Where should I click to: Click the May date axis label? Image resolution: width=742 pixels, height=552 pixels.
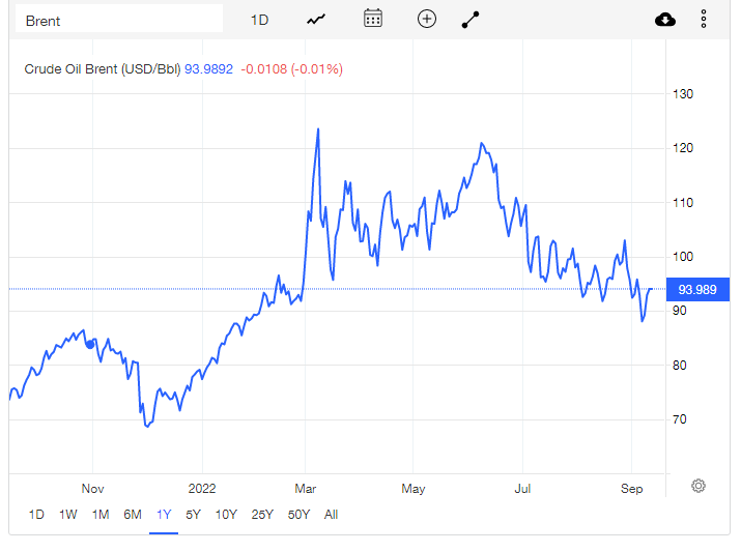pos(413,489)
